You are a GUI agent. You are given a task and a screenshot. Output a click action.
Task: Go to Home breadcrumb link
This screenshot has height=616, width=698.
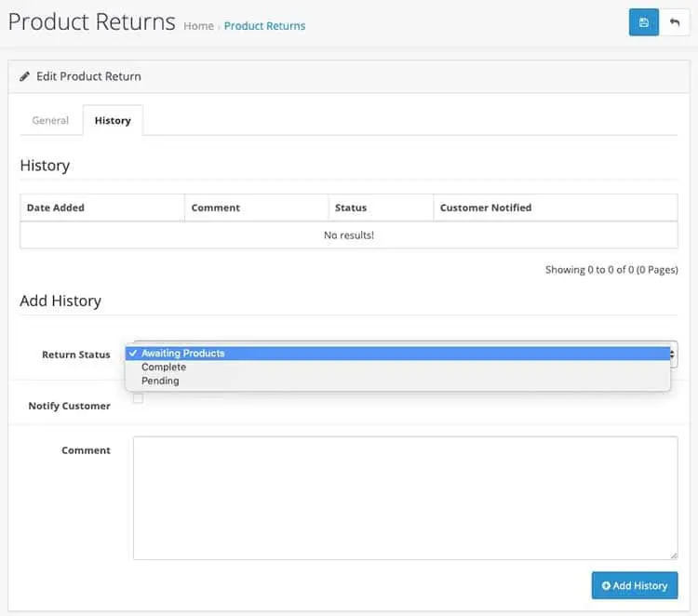click(198, 26)
